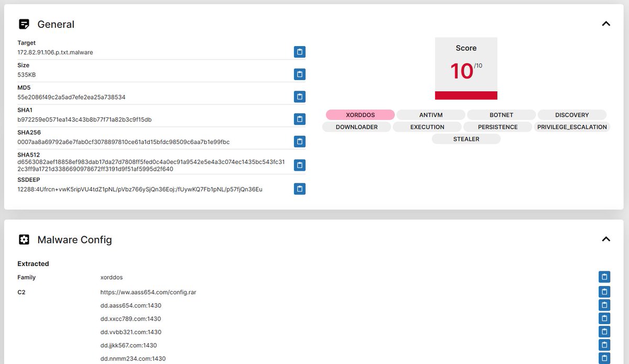Click target name 172.82.91.106.p.txt.malware

[x=55, y=52]
